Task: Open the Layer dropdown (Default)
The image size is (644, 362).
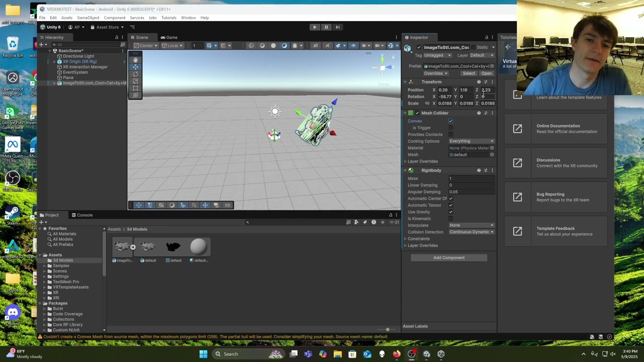Action: click(x=482, y=55)
